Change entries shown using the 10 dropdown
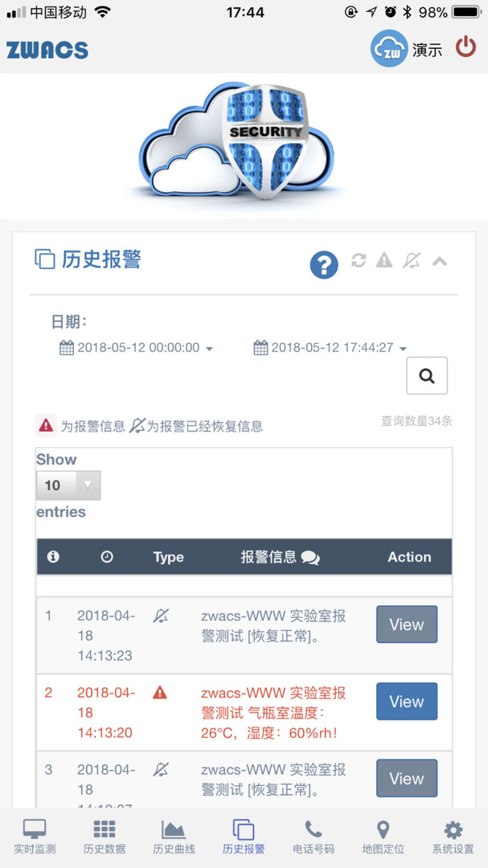This screenshot has width=488, height=868. (x=68, y=485)
